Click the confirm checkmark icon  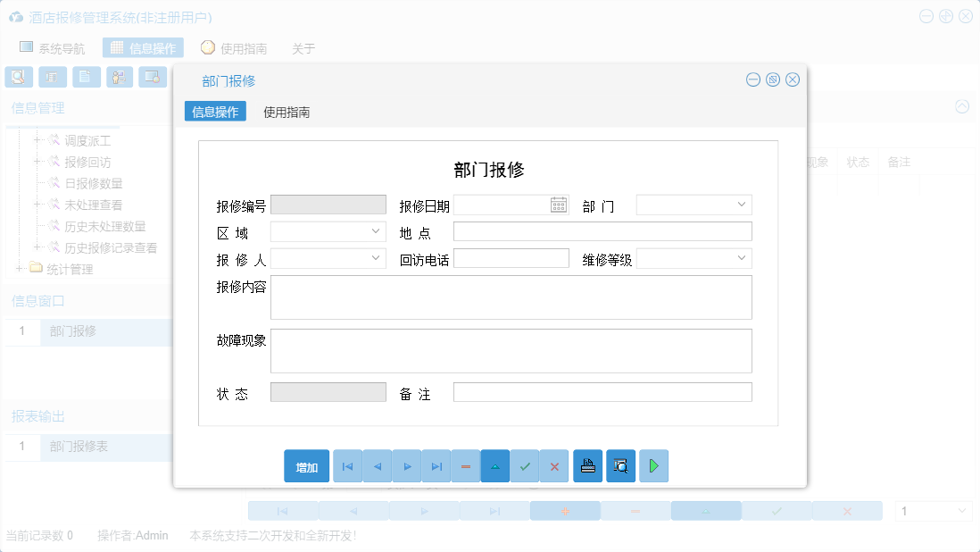click(x=525, y=465)
